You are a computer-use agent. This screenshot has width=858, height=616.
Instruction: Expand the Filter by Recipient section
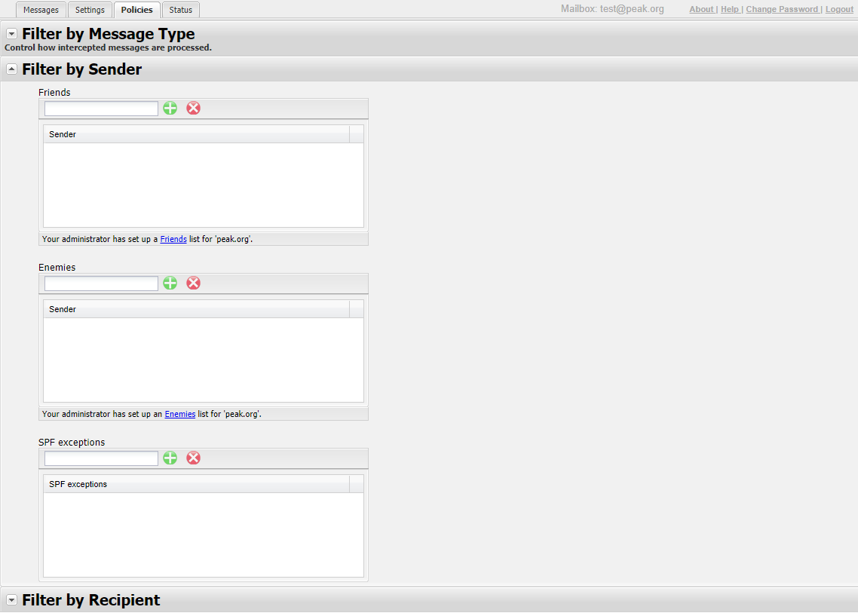tap(11, 600)
